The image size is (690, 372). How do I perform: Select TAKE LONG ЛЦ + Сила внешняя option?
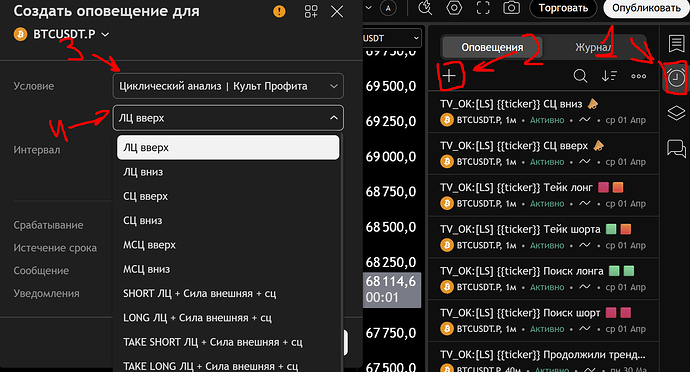click(228, 366)
